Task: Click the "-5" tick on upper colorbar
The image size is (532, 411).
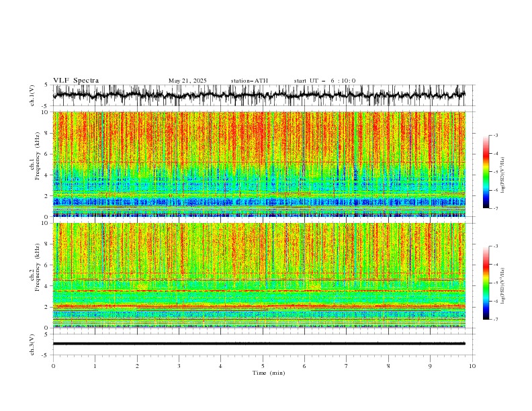Action: 496,172
